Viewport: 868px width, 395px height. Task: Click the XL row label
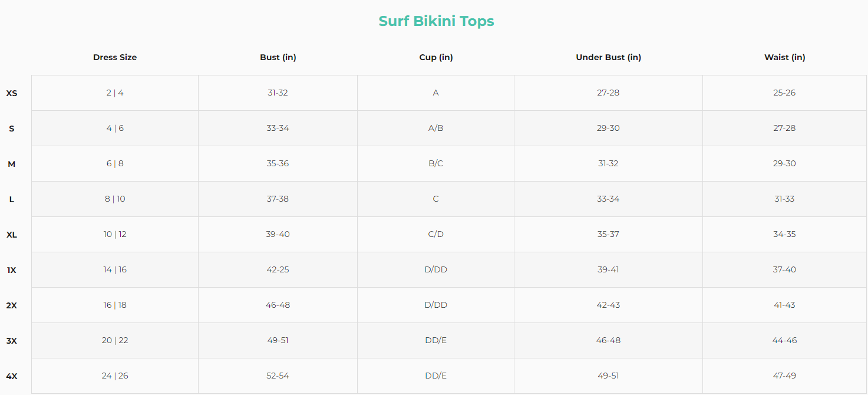coord(12,235)
